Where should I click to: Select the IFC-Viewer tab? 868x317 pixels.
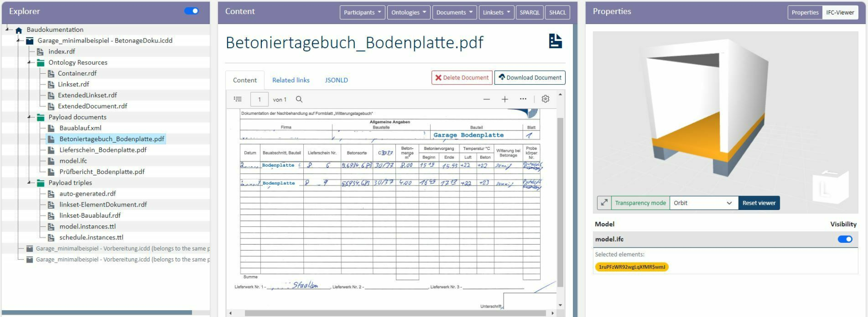click(840, 13)
